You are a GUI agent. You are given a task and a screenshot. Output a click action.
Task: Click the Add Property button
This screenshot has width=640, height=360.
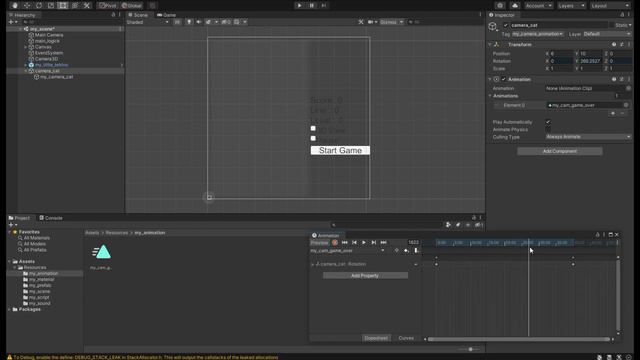click(x=365, y=276)
